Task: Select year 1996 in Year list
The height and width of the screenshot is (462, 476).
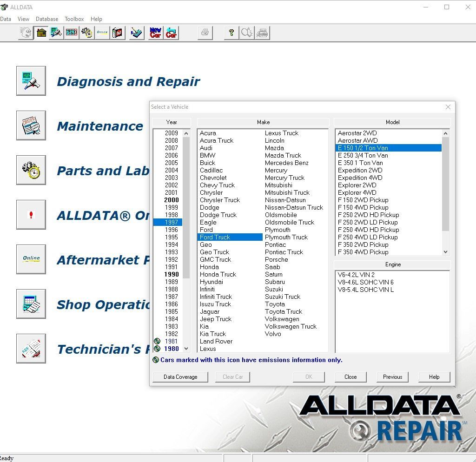Action: click(x=171, y=230)
